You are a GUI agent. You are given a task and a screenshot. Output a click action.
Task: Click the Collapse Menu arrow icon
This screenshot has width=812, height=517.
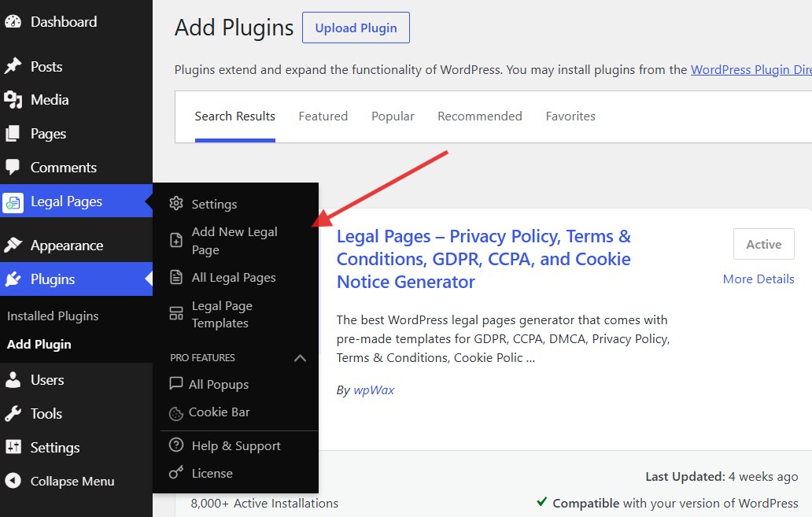pos(13,481)
